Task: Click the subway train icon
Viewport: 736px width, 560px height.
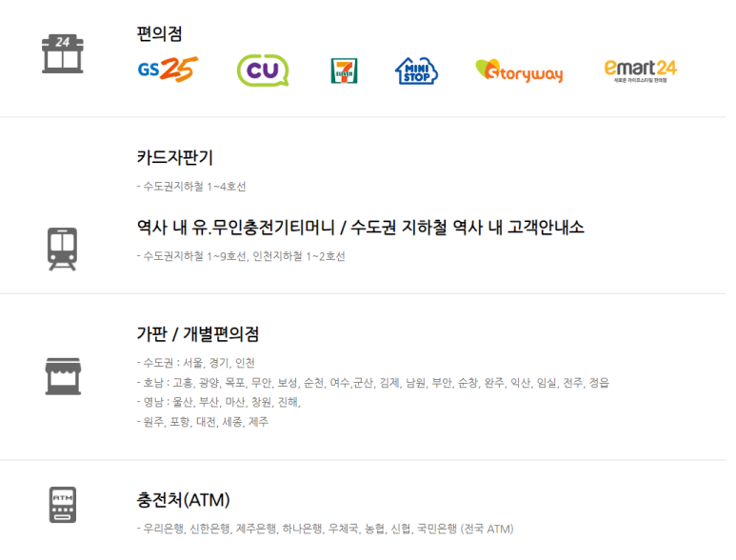Action: point(63,249)
